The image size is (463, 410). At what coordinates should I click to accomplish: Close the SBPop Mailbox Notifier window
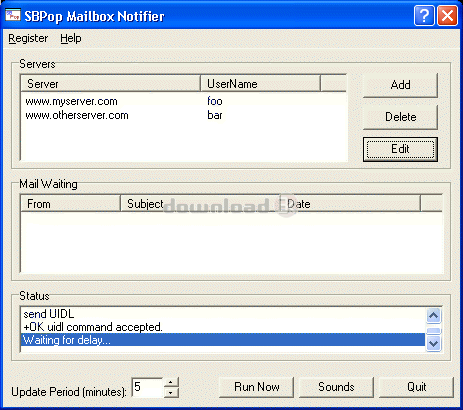(x=447, y=15)
